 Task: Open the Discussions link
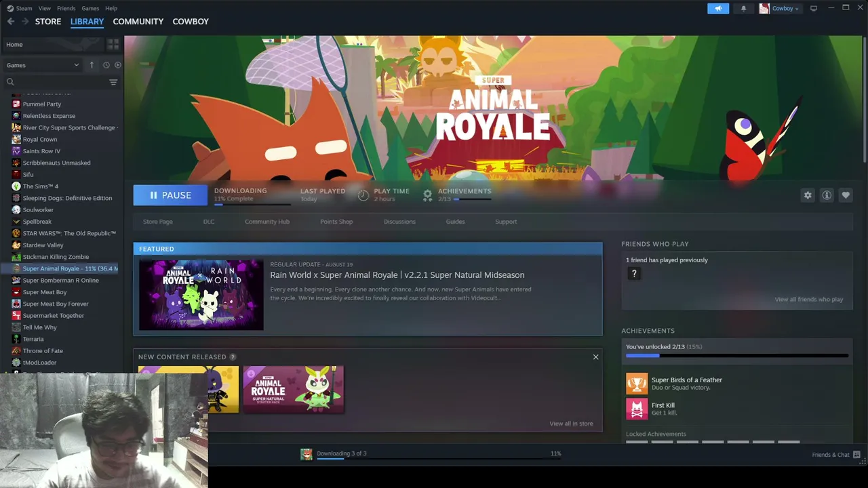[399, 222]
